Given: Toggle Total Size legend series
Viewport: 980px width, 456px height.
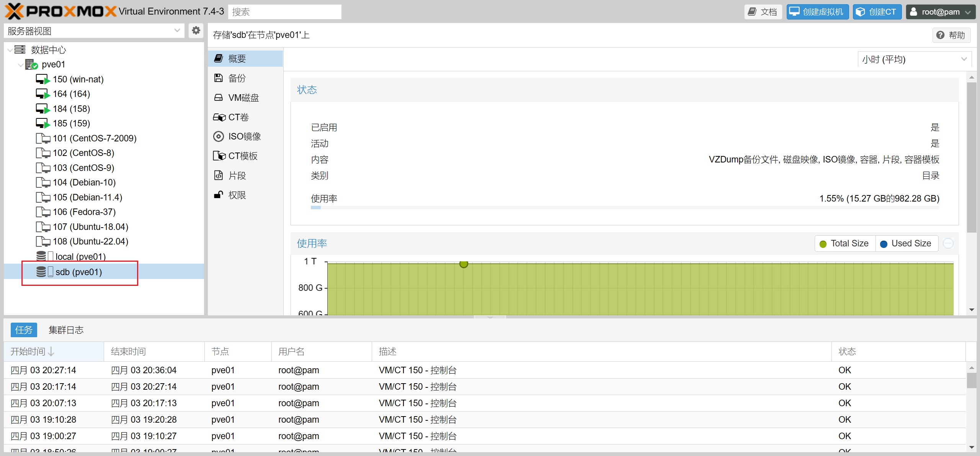Looking at the screenshot, I should [x=844, y=244].
